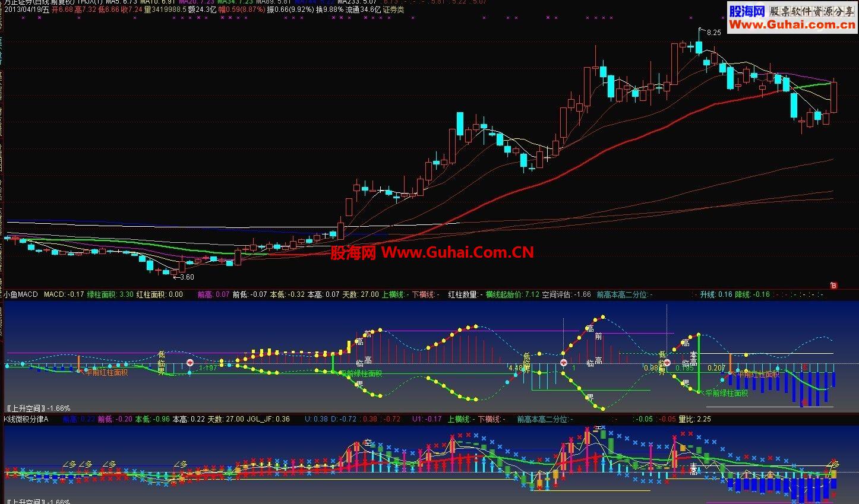Click the 1.197 value label in MACD panel

coord(209,368)
